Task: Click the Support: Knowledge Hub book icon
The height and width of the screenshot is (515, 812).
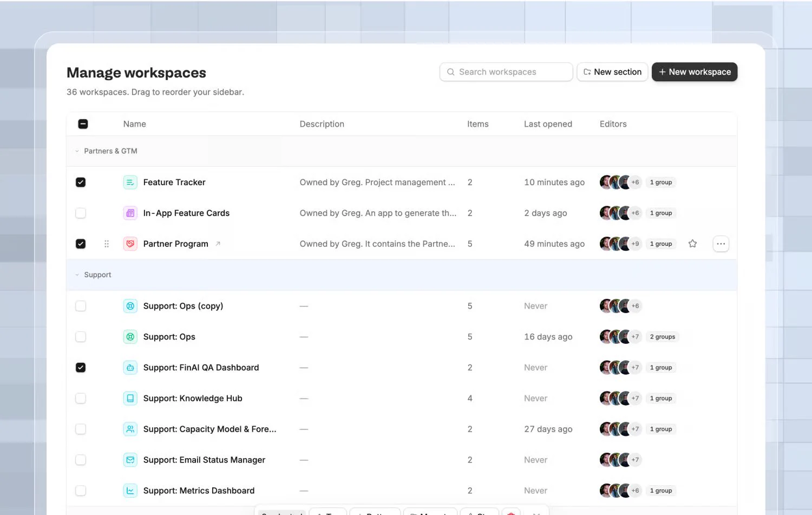Action: (x=130, y=399)
